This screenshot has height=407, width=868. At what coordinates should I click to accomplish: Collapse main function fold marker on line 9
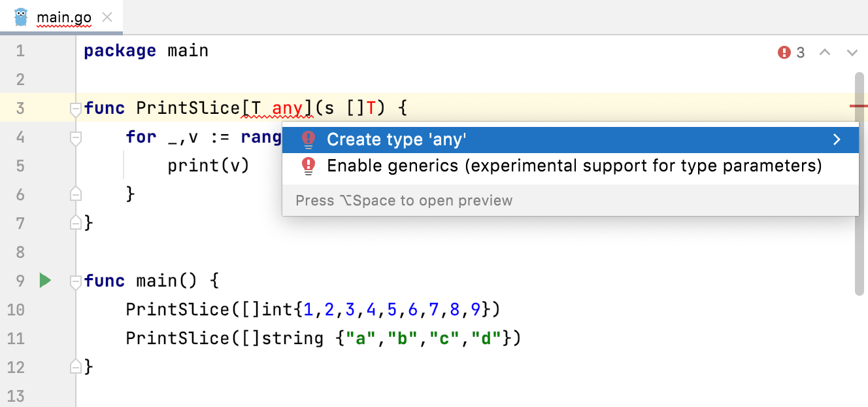76,282
